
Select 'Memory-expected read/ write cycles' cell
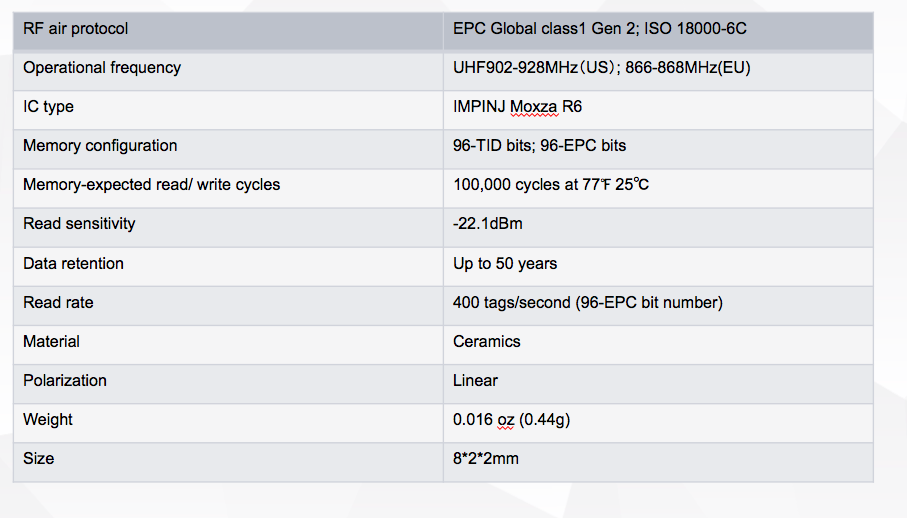click(x=151, y=185)
